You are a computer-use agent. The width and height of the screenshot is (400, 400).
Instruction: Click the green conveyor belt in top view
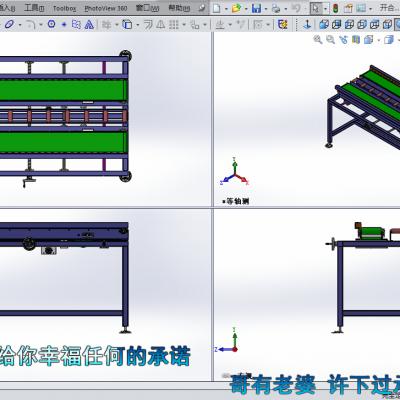coord(63,90)
